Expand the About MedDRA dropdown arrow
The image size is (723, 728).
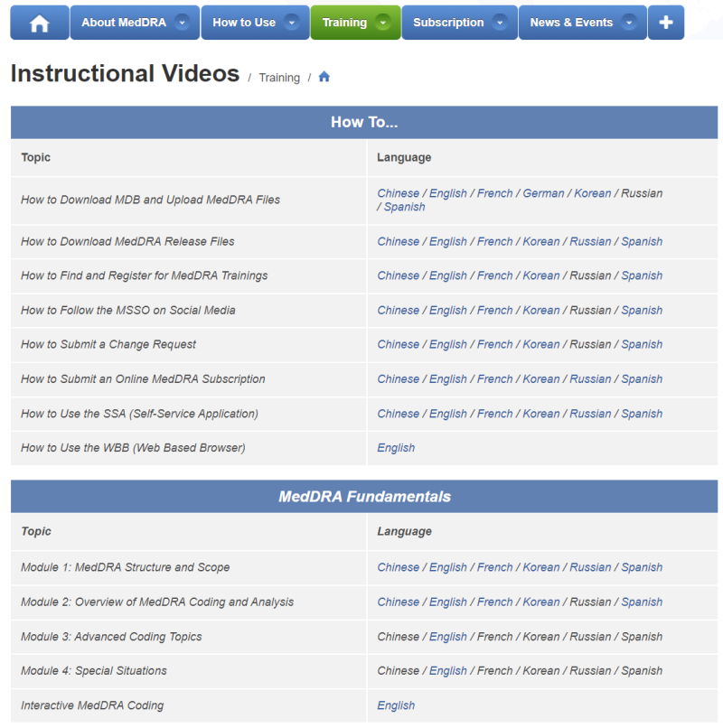point(183,23)
